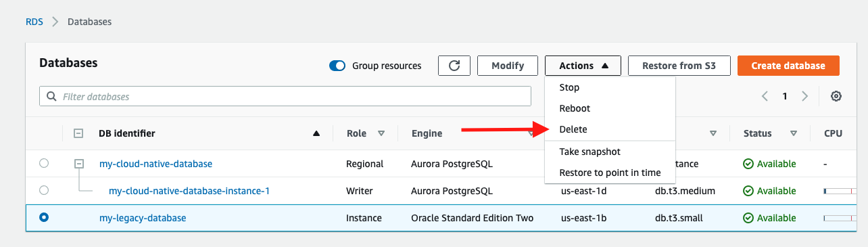Image resolution: width=868 pixels, height=247 pixels.
Task: Click Aurora PostgreSQL engine in Writer row
Action: 452,191
